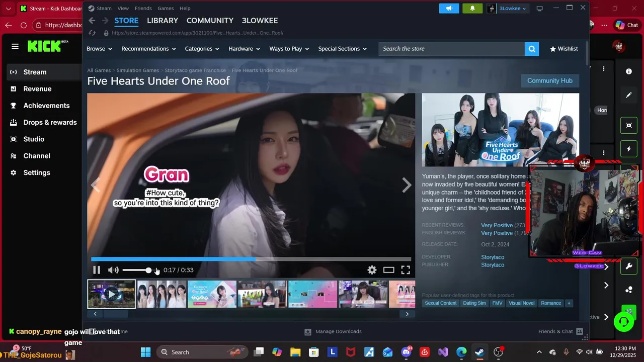Expand the Categories dropdown
The width and height of the screenshot is (644, 362).
pyautogui.click(x=202, y=49)
